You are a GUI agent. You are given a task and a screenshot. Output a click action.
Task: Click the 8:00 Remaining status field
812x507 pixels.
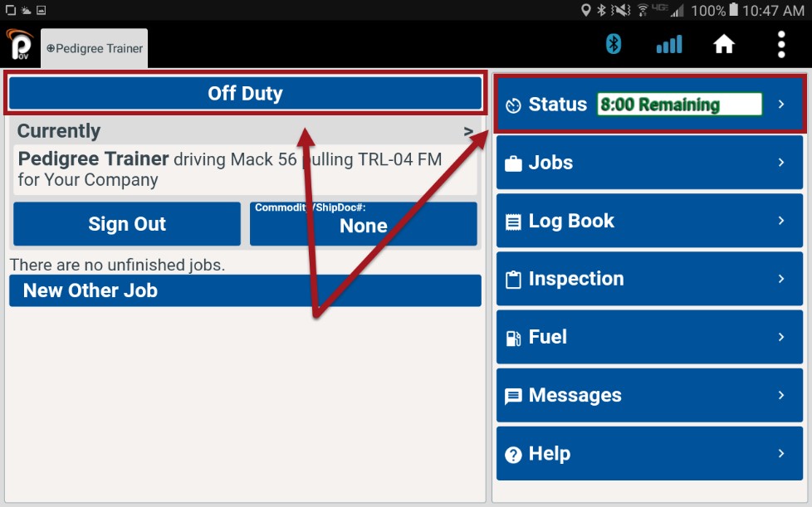tap(678, 104)
